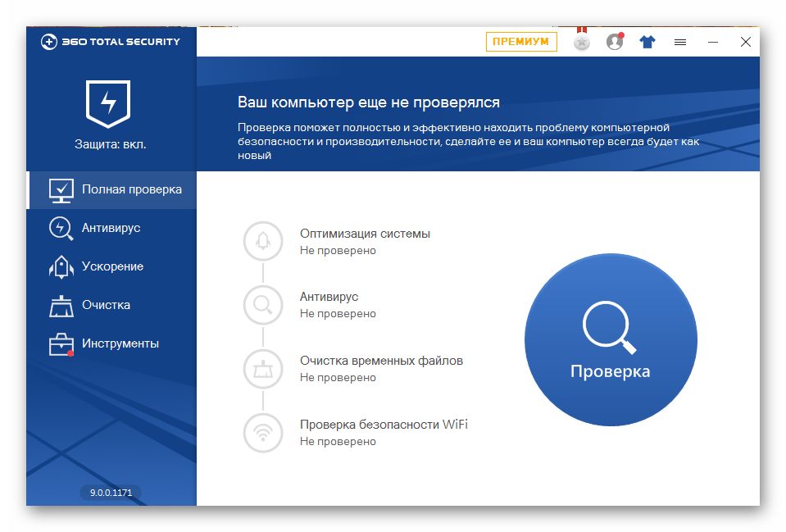Image resolution: width=786 pixels, height=532 pixels.
Task: Open the t-shirt themes icon
Action: click(x=647, y=42)
